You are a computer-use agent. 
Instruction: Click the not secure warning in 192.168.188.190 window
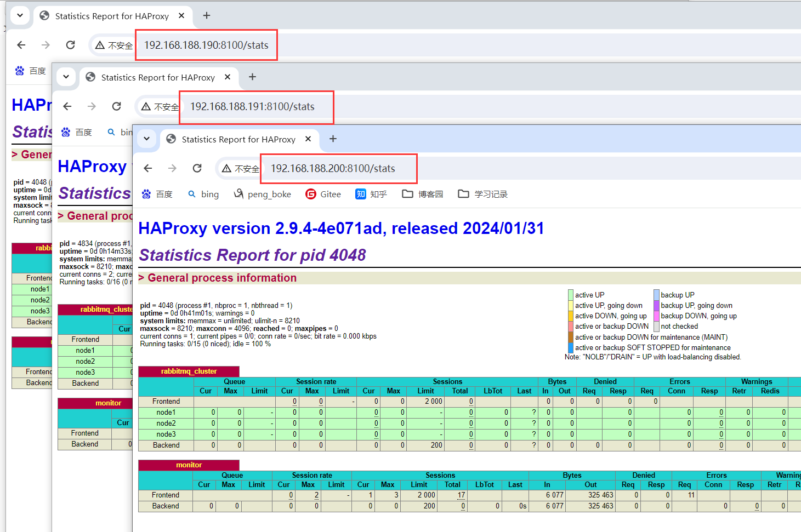[x=113, y=45]
